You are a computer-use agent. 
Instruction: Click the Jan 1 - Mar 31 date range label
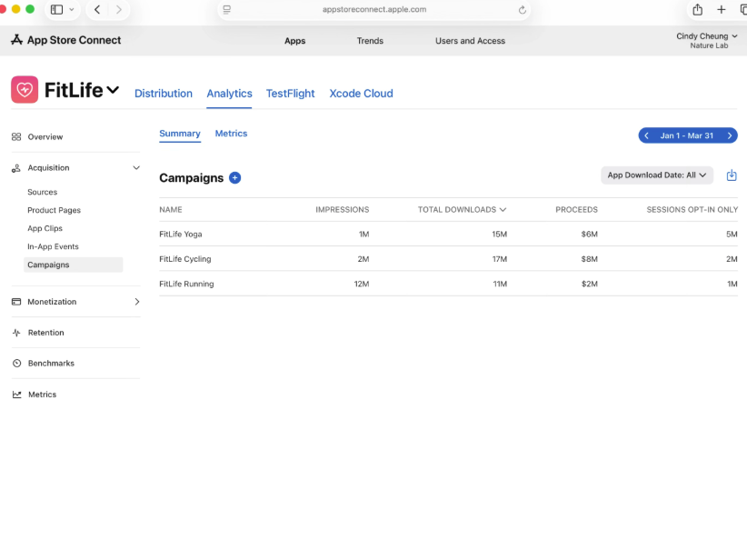(686, 135)
